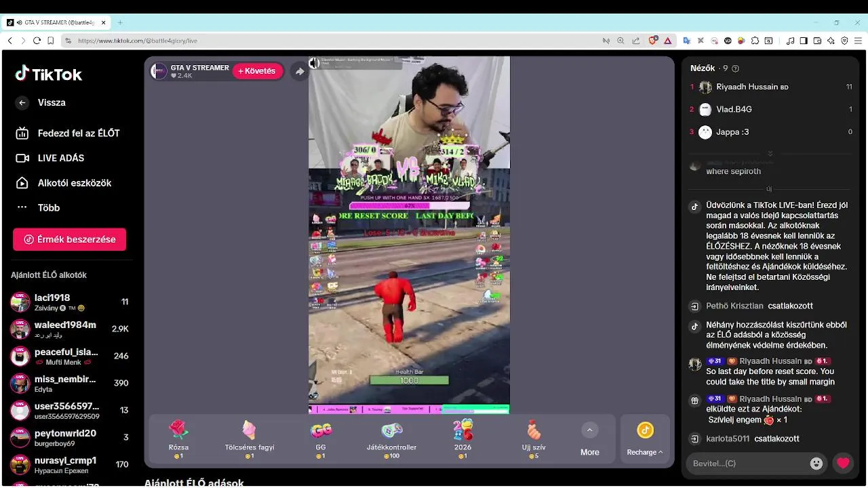Send the Tölcséres fagyi gift

(x=250, y=439)
